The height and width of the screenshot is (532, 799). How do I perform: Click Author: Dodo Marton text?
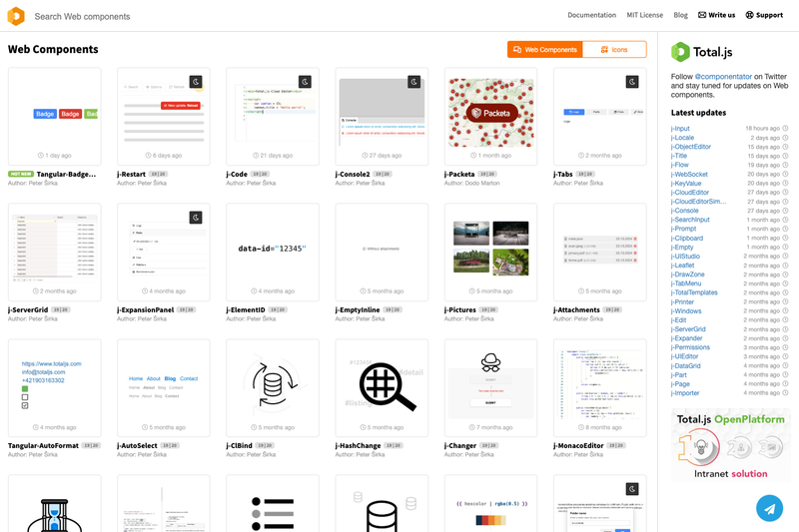pos(471,184)
